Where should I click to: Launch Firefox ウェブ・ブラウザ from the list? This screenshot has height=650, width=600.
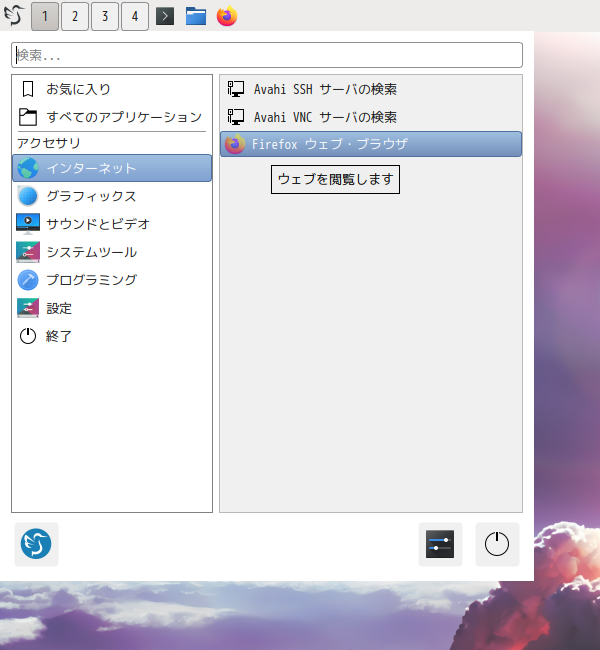tap(371, 144)
